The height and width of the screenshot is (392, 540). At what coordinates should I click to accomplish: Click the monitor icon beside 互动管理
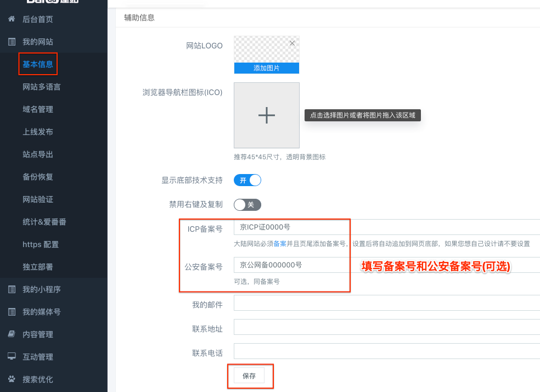[x=12, y=356]
